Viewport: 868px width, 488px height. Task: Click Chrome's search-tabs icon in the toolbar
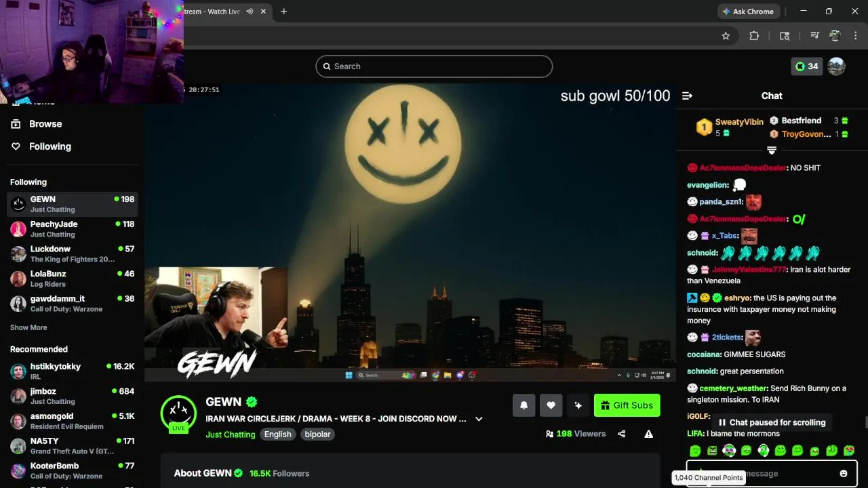coord(785,36)
